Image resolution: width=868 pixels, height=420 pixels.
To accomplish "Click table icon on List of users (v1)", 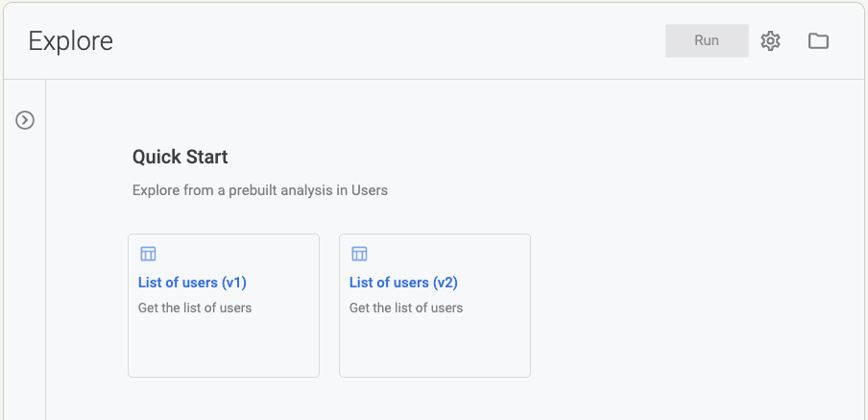I will (148, 254).
